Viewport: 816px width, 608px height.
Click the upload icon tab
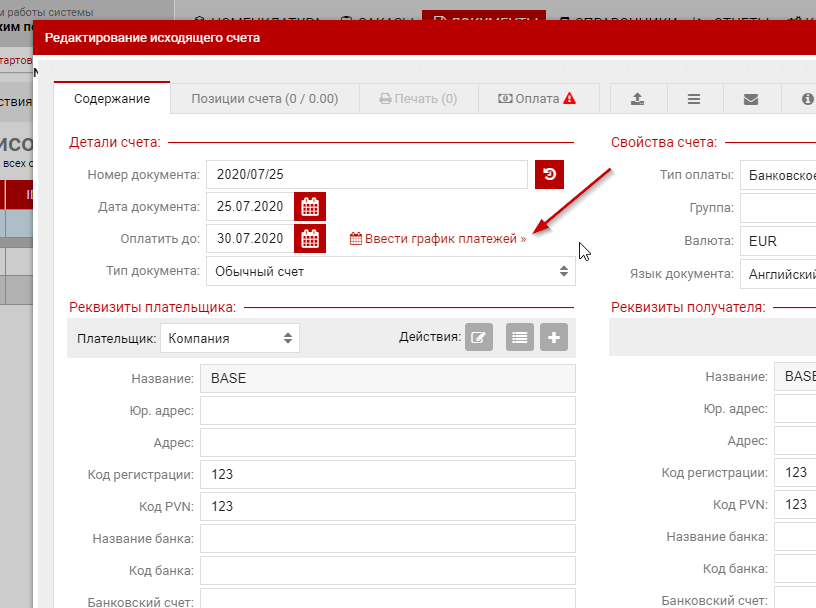coord(637,99)
